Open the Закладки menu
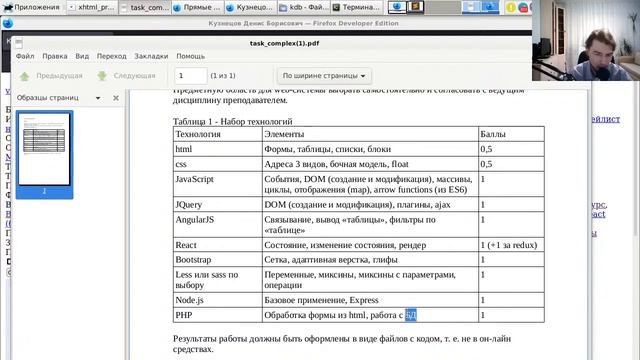The width and height of the screenshot is (640, 360). (151, 56)
